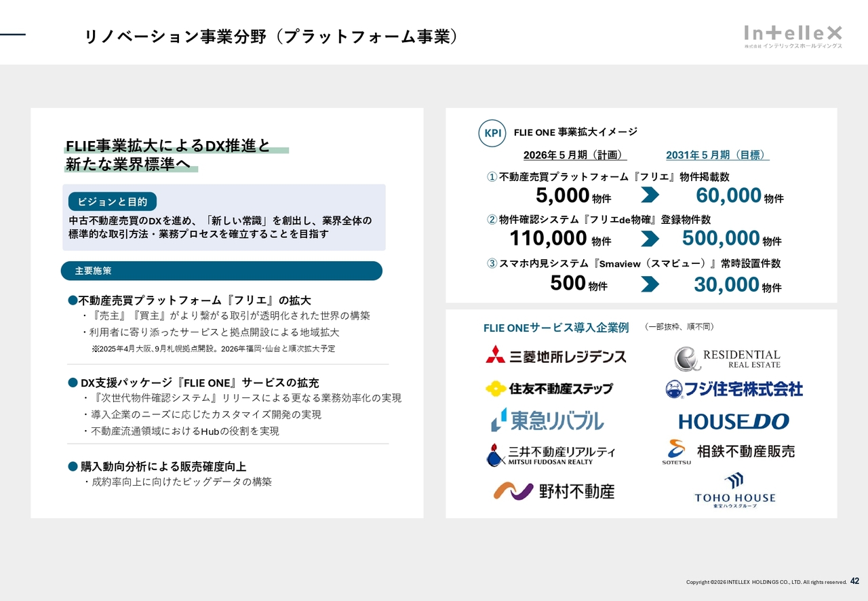Select the TOHO HOUSE logo
The width and height of the screenshot is (868, 601).
[734, 490]
